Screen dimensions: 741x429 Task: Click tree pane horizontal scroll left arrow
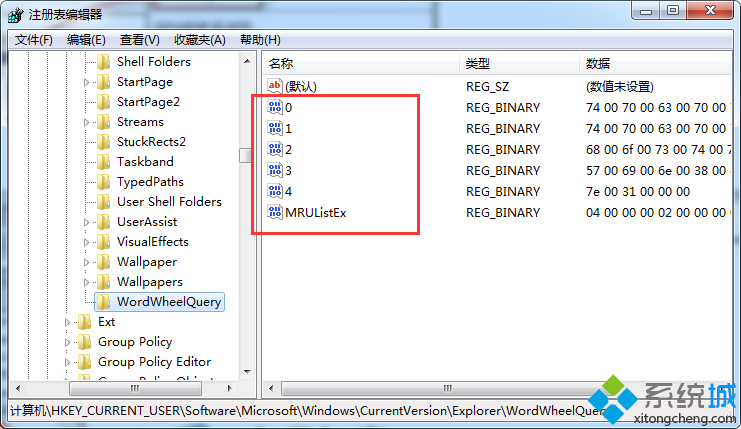(18, 388)
